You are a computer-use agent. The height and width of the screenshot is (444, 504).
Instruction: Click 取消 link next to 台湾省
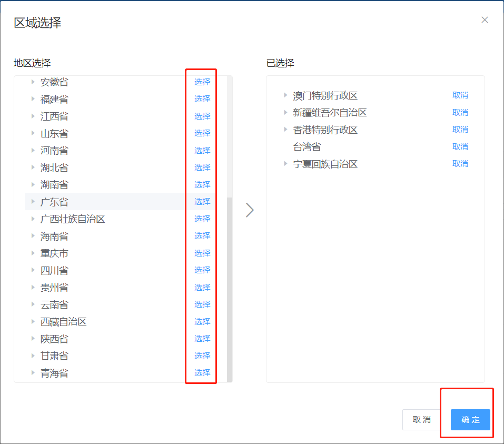coord(460,147)
